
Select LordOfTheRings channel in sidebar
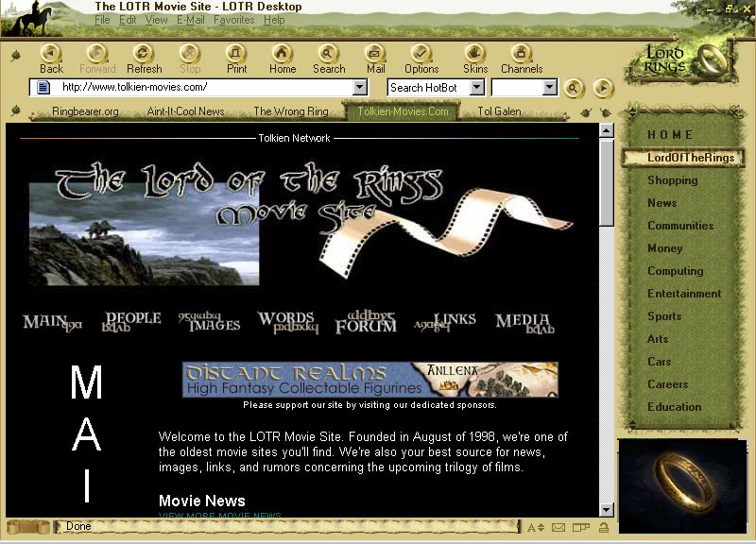[x=683, y=158]
